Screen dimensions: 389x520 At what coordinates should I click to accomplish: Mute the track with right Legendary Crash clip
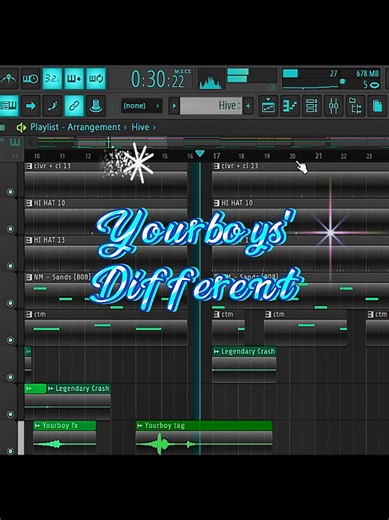(x=10, y=377)
